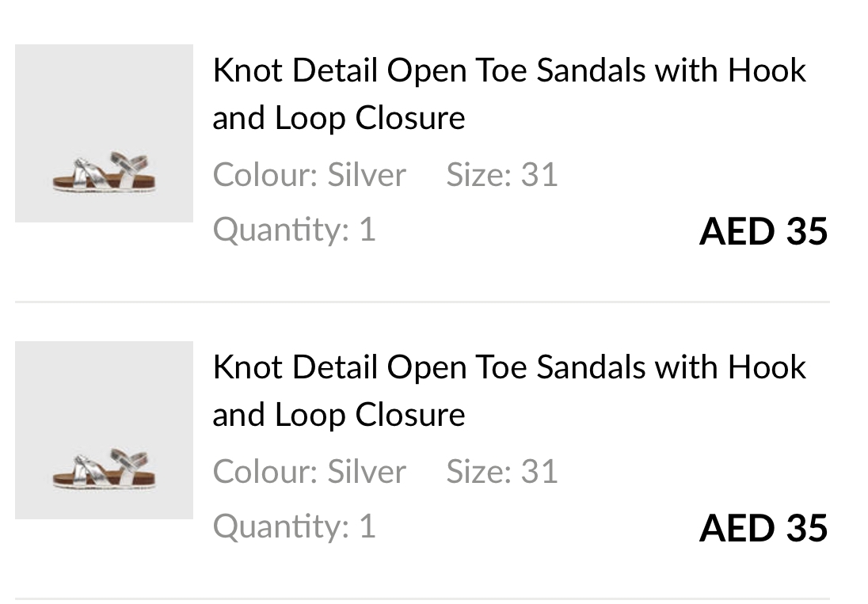Click the divider line between the two items
The width and height of the screenshot is (868, 604).
coord(422,302)
